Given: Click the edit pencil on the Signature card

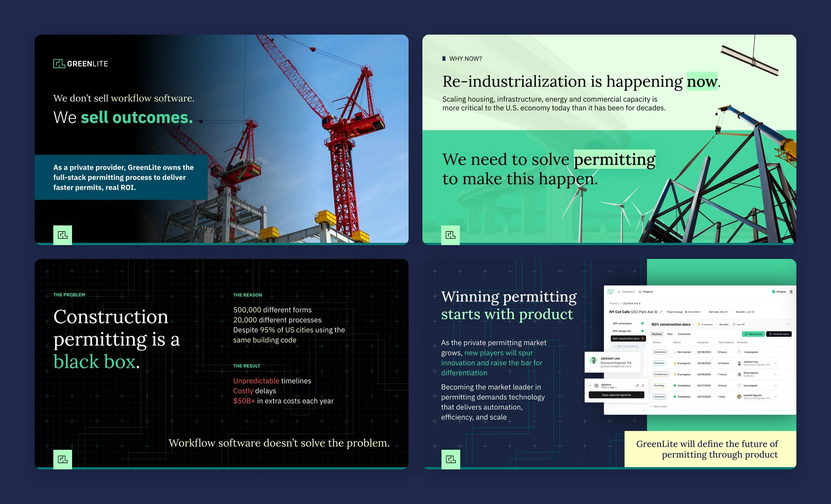Looking at the screenshot, I should (x=637, y=386).
